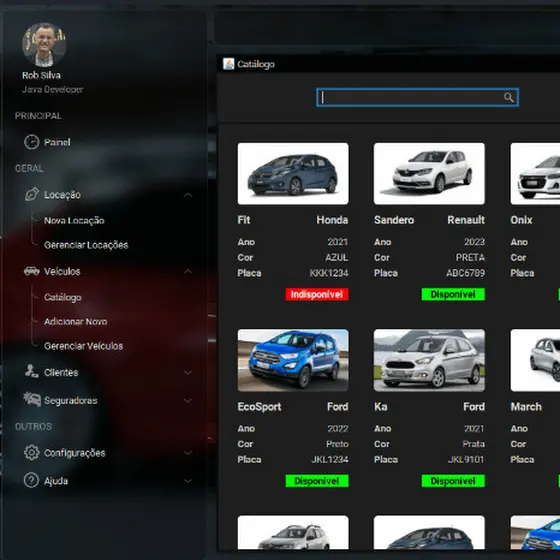The image size is (560, 560).
Task: Click the Veículos car icon
Action: point(31,271)
